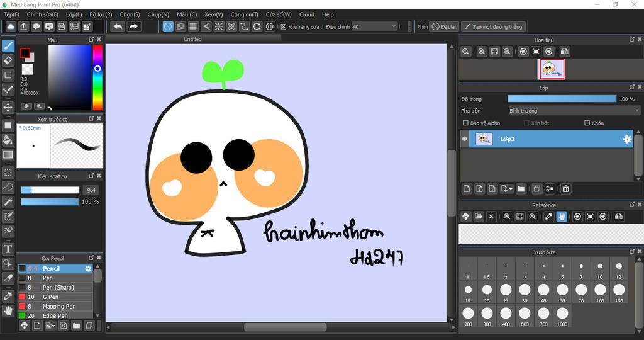This screenshot has height=340, width=644.
Task: Choose the curve snap guide
Action: point(245,26)
